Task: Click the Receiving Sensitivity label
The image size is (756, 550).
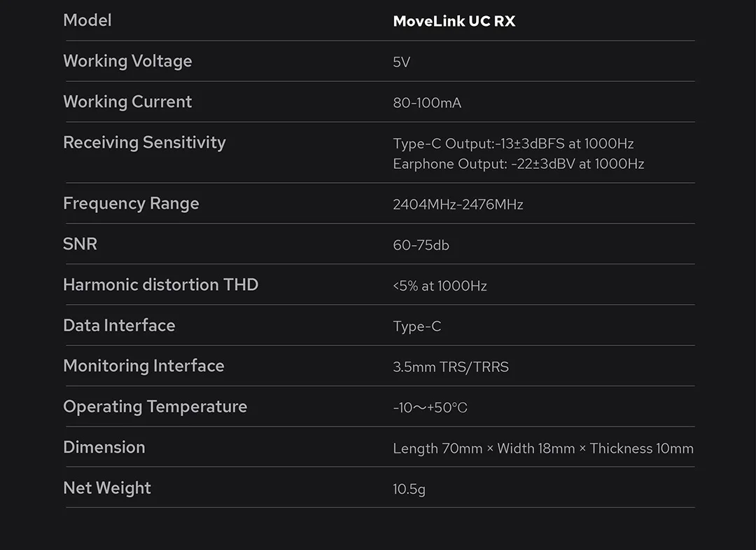Action: tap(145, 143)
